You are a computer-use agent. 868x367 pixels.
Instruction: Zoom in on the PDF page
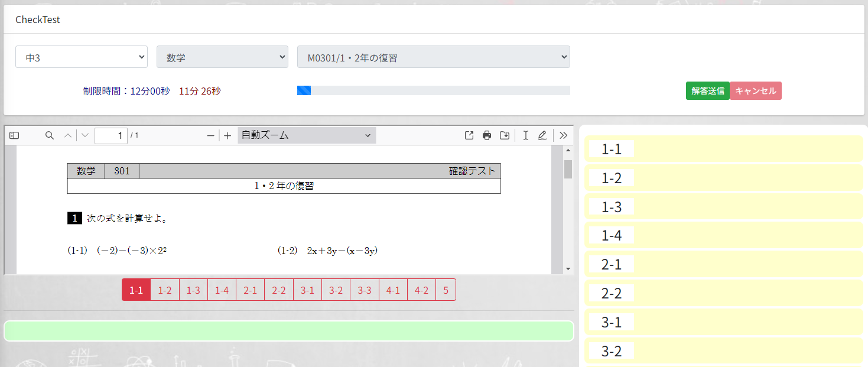[227, 135]
